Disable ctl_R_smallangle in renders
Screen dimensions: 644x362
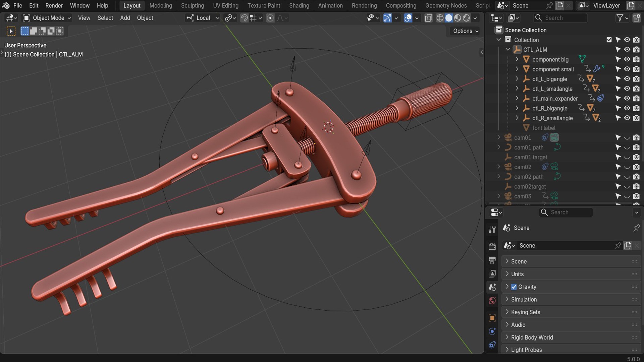pyautogui.click(x=636, y=118)
